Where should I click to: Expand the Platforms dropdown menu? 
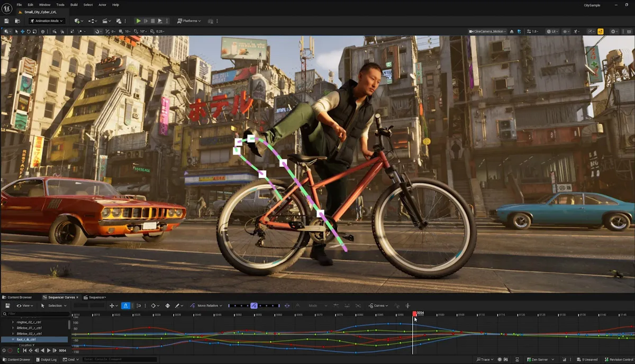(189, 21)
